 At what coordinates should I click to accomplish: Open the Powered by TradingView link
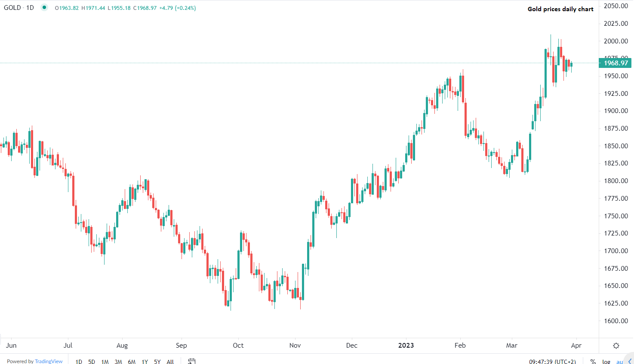pyautogui.click(x=34, y=361)
